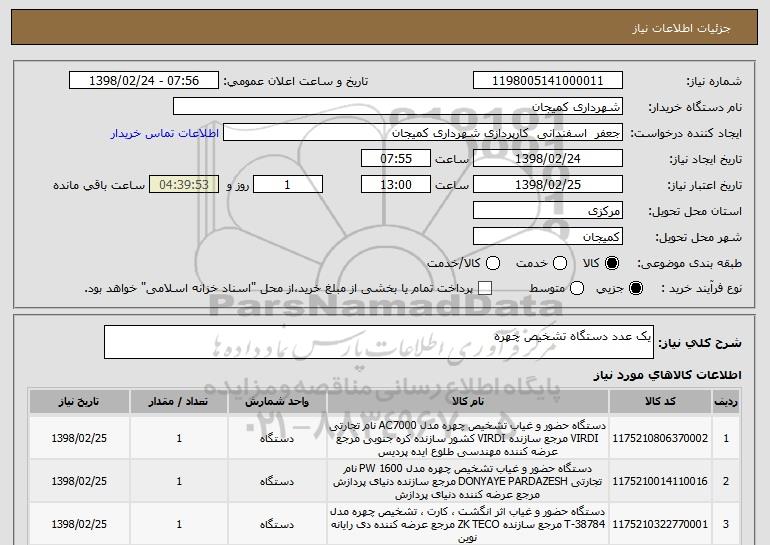Viewport: 770px width, 545px height.
Task: Click the creation time field 07:55
Action: [396, 159]
